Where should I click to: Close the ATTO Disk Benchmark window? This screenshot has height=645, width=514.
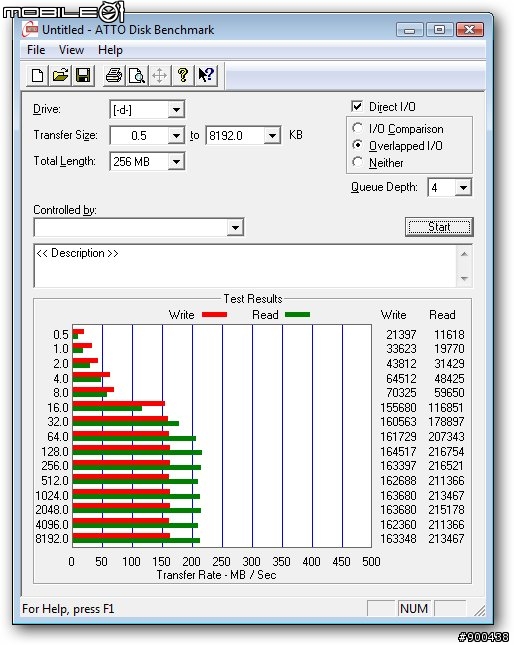coord(469,30)
